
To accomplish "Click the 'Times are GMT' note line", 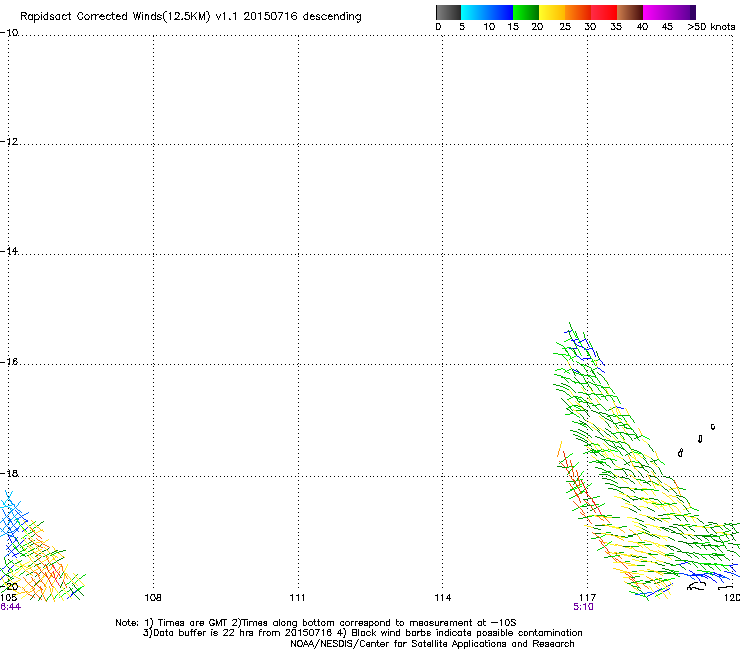I will 316,623.
